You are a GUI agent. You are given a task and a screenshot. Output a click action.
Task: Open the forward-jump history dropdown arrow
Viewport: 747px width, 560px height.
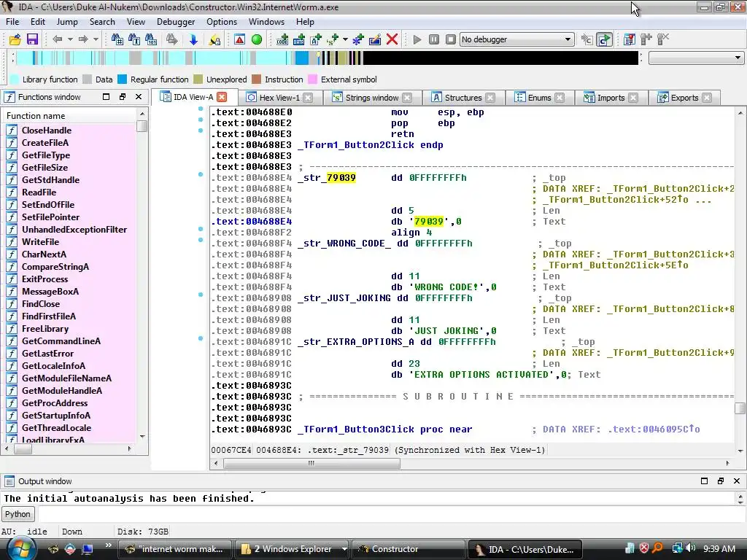(96, 39)
